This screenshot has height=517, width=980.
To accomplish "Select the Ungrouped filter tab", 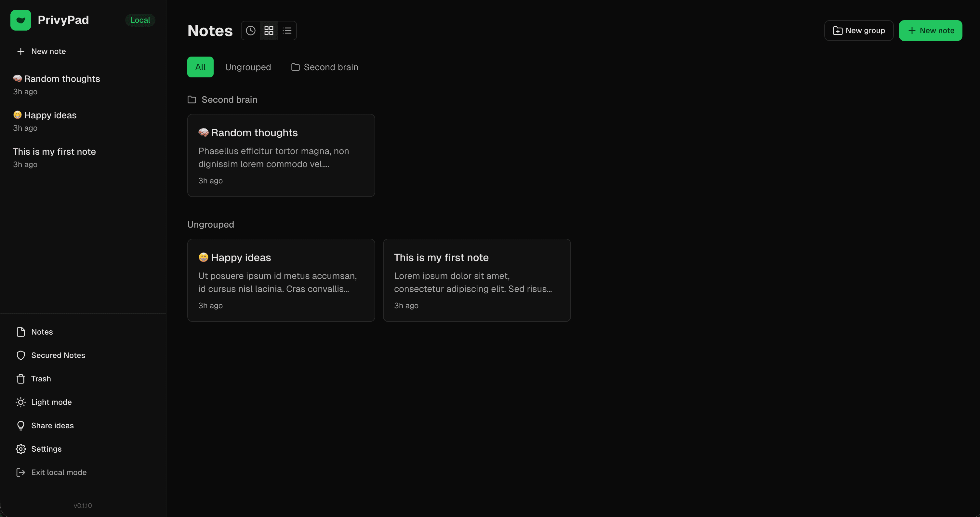I will (x=248, y=67).
